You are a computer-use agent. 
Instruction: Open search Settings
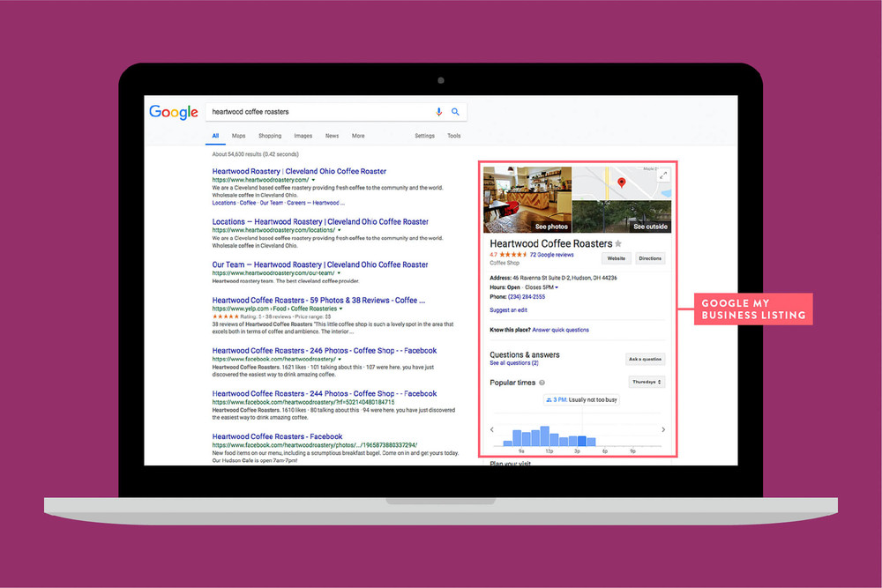click(425, 136)
